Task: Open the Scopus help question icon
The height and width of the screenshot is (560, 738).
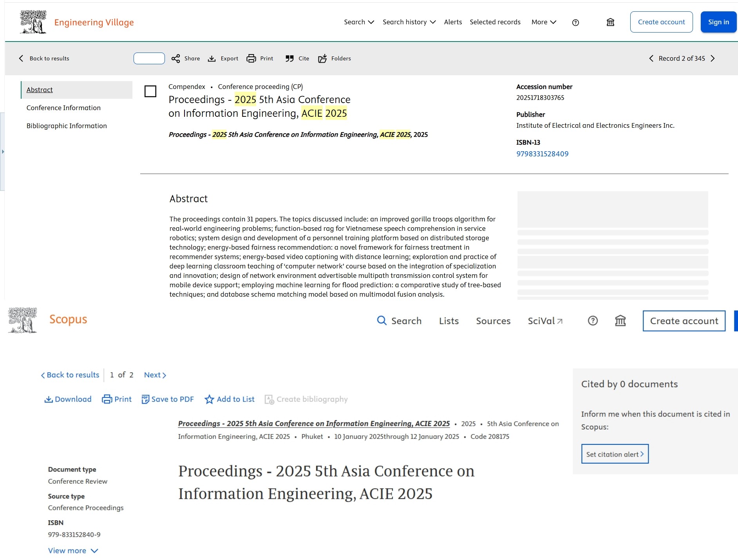Action: tap(593, 321)
